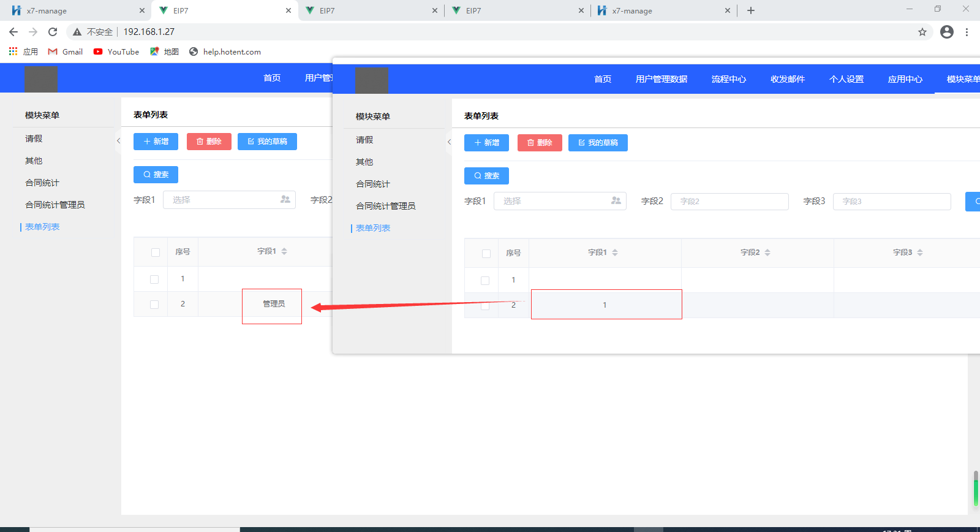980x532 pixels.
Task: Open the YouTube bookmark
Action: 116,52
